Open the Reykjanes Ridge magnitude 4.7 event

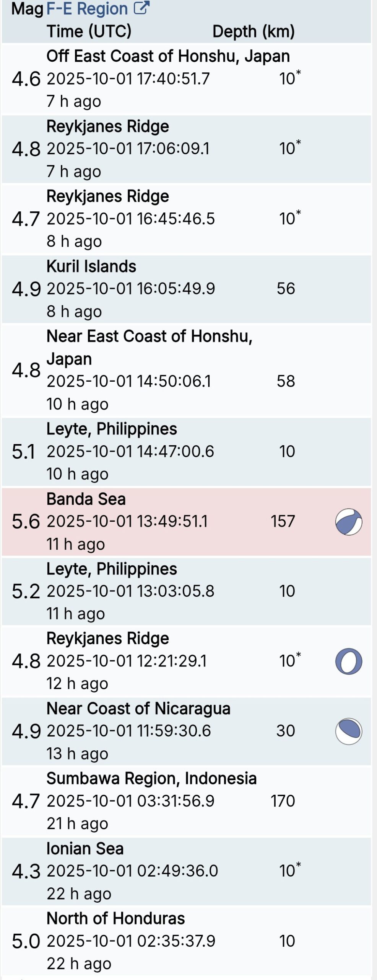click(107, 197)
